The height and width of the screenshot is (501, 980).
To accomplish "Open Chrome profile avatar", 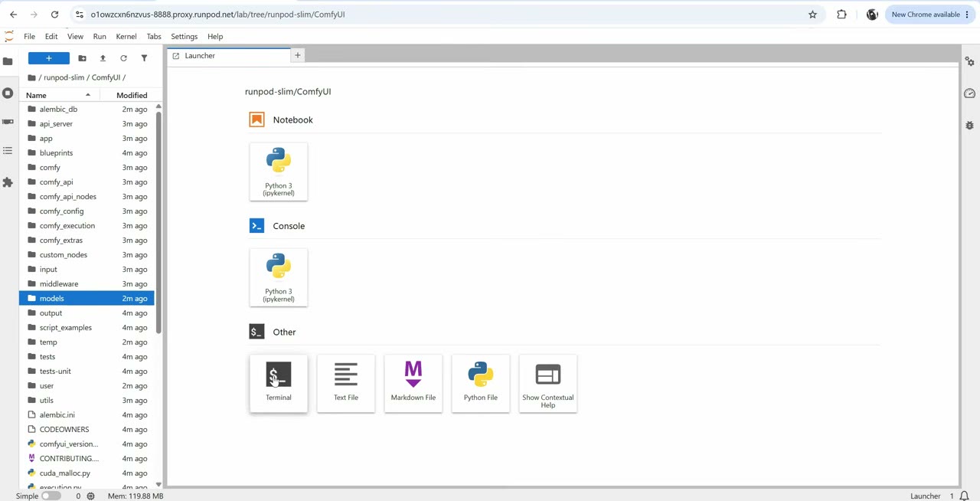I will [872, 15].
